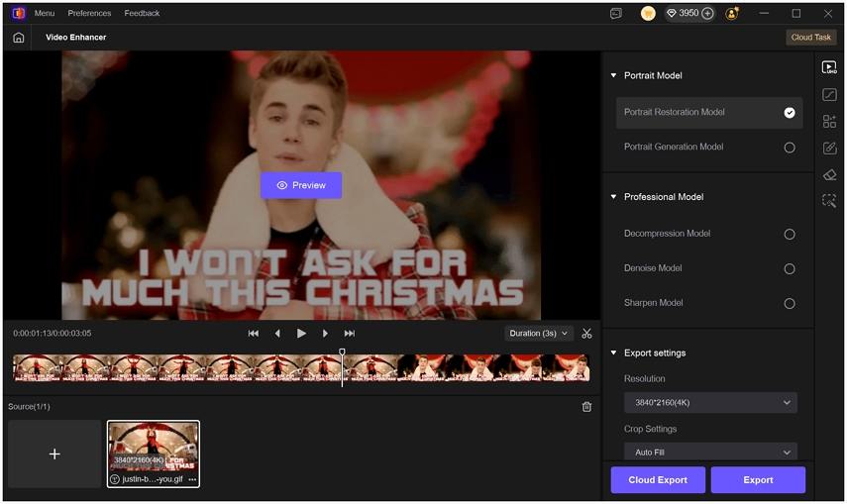Open the Menu item
The image size is (847, 504).
[x=45, y=13]
